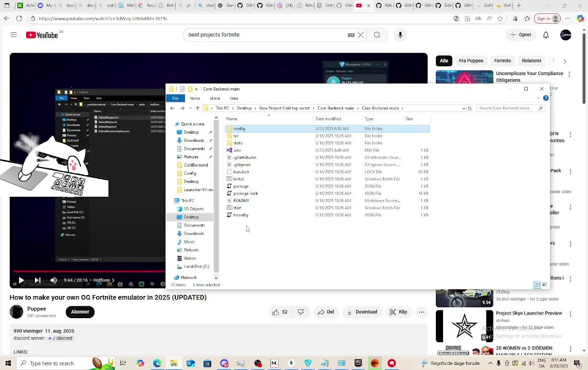Open options for Project Skye Launcher Preview
Image resolution: width=588 pixels, height=370 pixels.
click(x=571, y=314)
